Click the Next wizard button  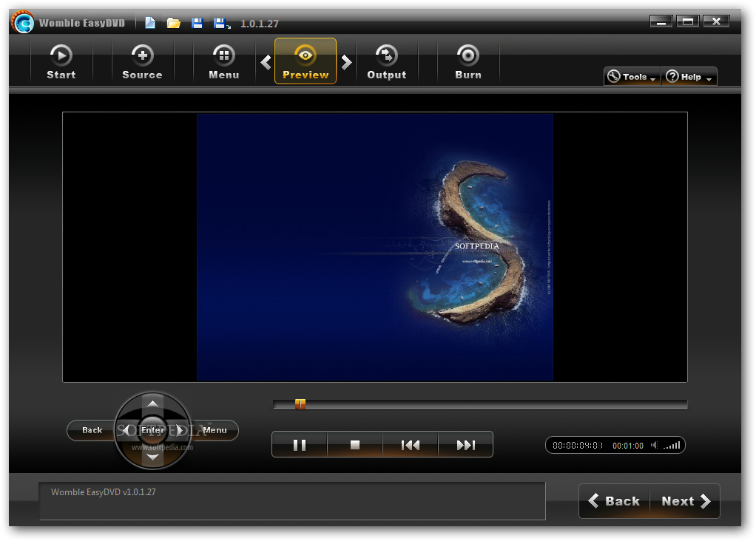coord(685,501)
